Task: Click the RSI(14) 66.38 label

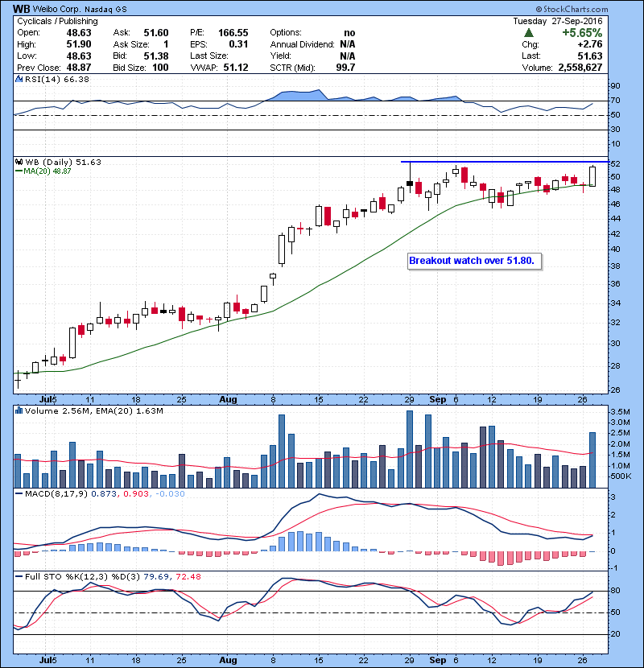Action: tap(56, 79)
